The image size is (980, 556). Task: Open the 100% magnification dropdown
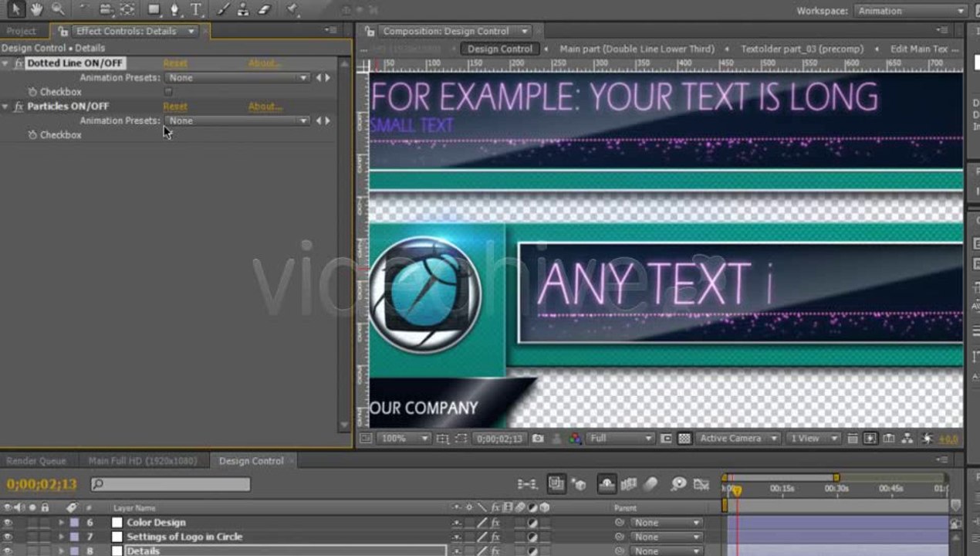tap(404, 439)
